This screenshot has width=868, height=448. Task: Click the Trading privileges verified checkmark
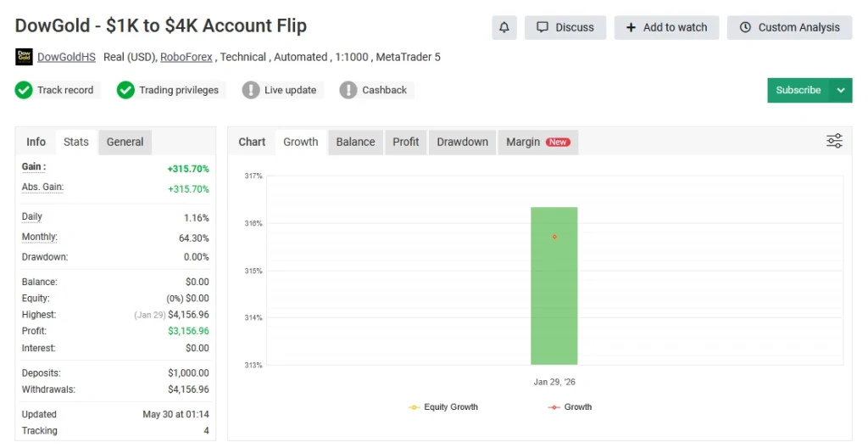coord(125,90)
